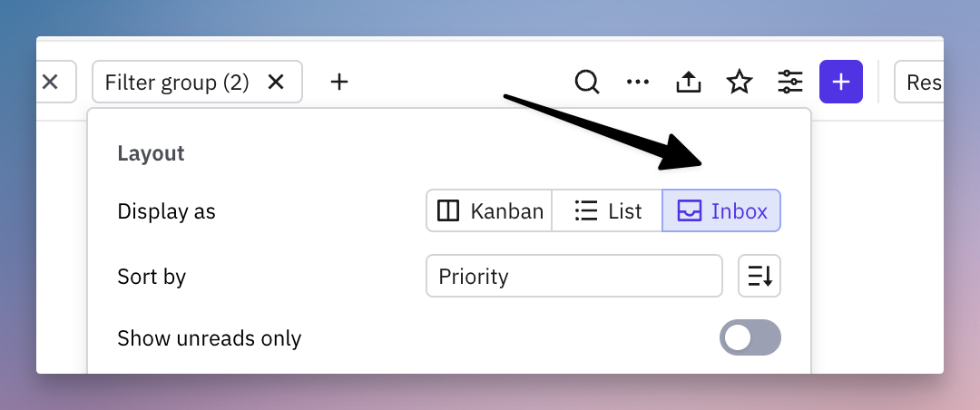Remove the leftmost filter chip via X
Image resolution: width=980 pixels, height=410 pixels.
pos(50,82)
